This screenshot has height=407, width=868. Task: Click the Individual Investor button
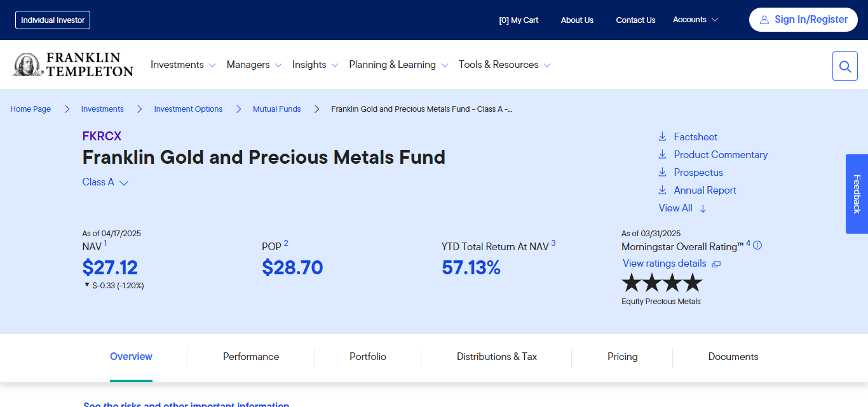tap(53, 20)
